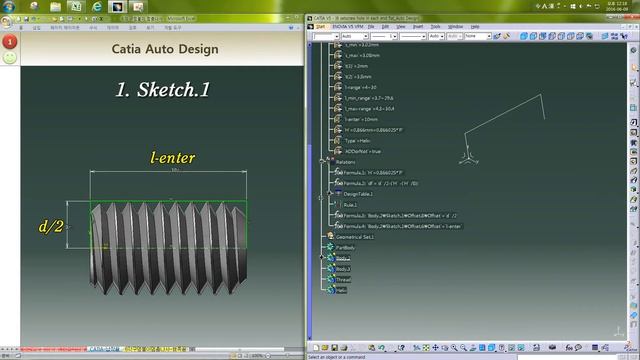Click the Graphic Properties wizard icon before the brush
This screenshot has width=640, height=360.
click(497, 36)
